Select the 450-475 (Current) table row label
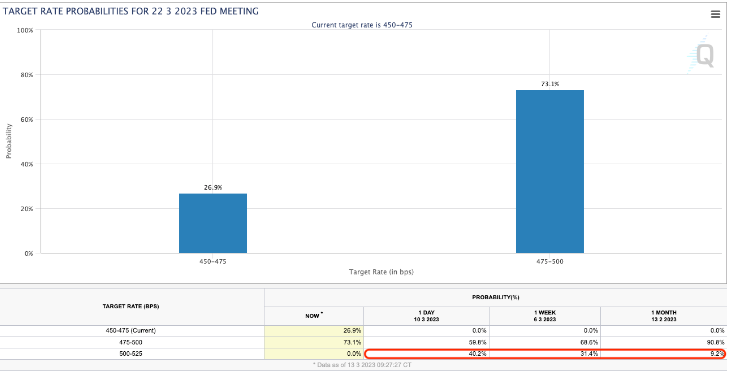This screenshot has width=735, height=382. click(131, 331)
